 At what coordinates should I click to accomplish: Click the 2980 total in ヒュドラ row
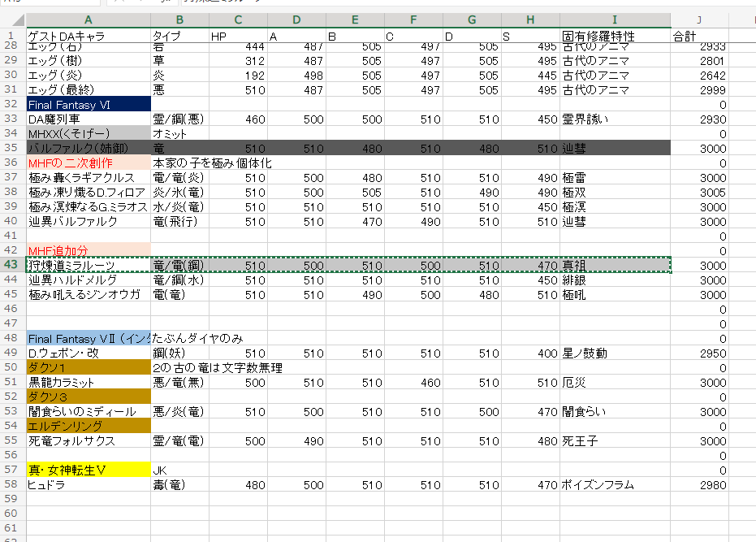coord(699,484)
